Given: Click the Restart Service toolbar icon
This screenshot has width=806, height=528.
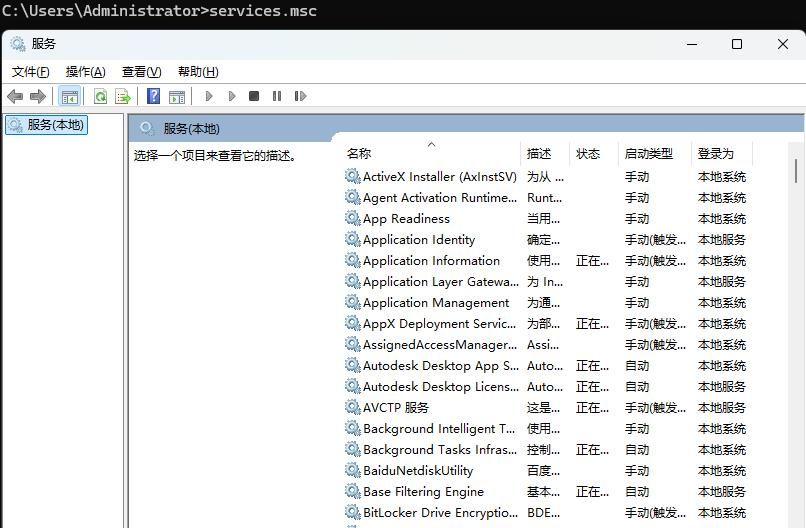Looking at the screenshot, I should pos(300,97).
